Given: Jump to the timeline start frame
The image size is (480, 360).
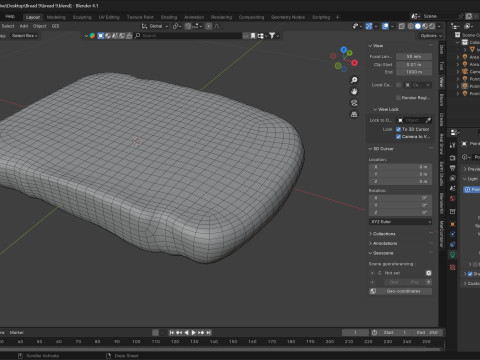Looking at the screenshot, I should tap(172, 332).
